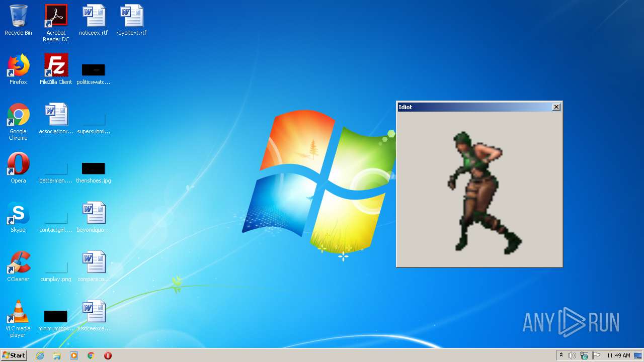Image resolution: width=644 pixels, height=362 pixels.
Task: Click the Show desktop button
Action: click(x=638, y=355)
